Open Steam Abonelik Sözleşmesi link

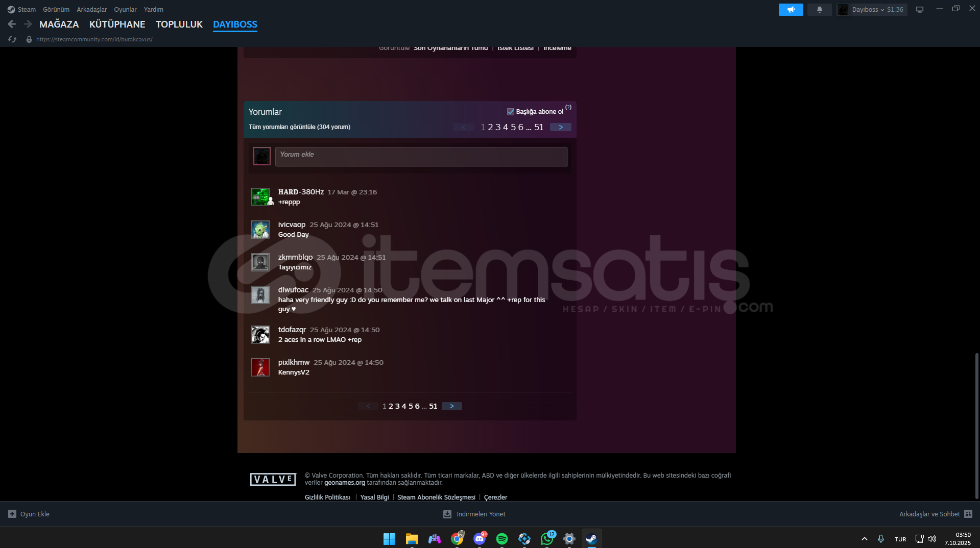(x=437, y=497)
